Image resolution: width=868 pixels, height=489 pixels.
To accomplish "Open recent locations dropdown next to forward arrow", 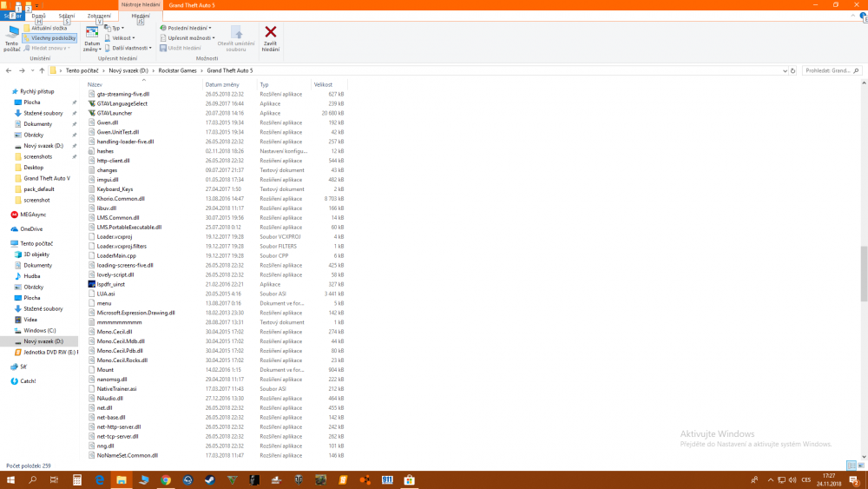I will (32, 71).
